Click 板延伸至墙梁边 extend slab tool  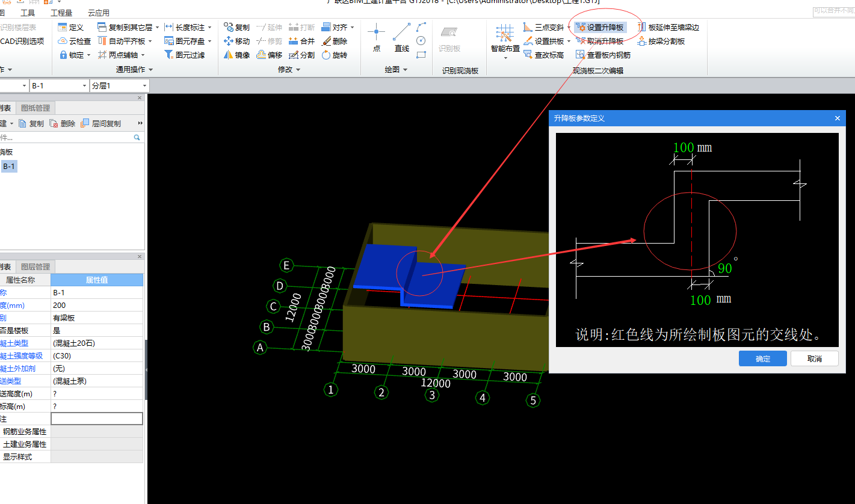668,27
